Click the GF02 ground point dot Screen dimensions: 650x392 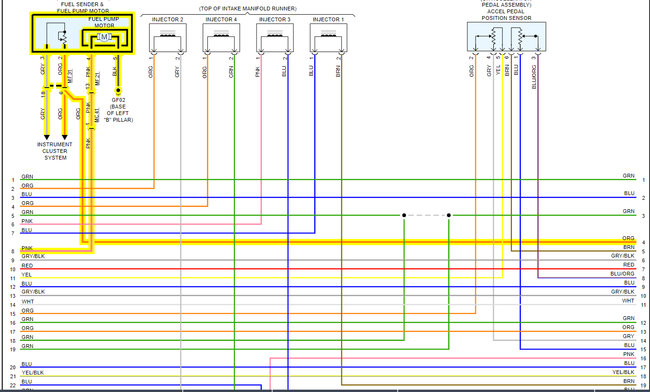[x=118, y=90]
